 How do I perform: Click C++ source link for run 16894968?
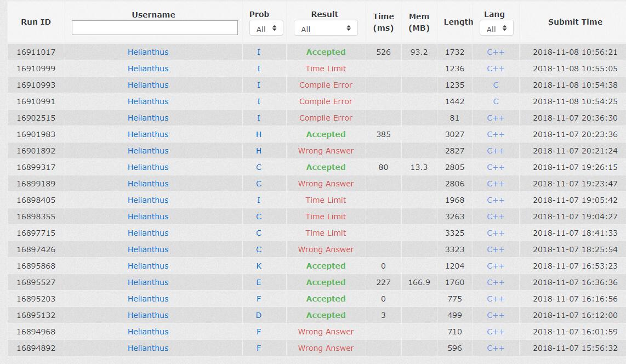[x=496, y=332]
